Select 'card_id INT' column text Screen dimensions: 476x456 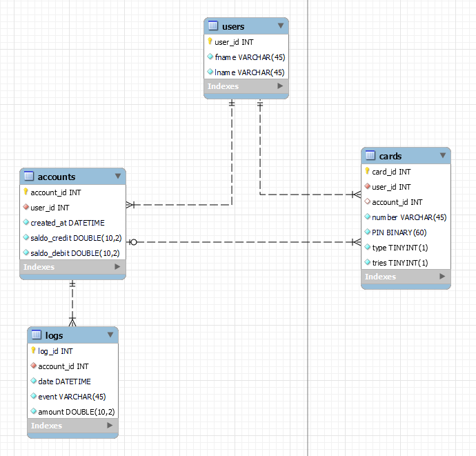pos(391,172)
